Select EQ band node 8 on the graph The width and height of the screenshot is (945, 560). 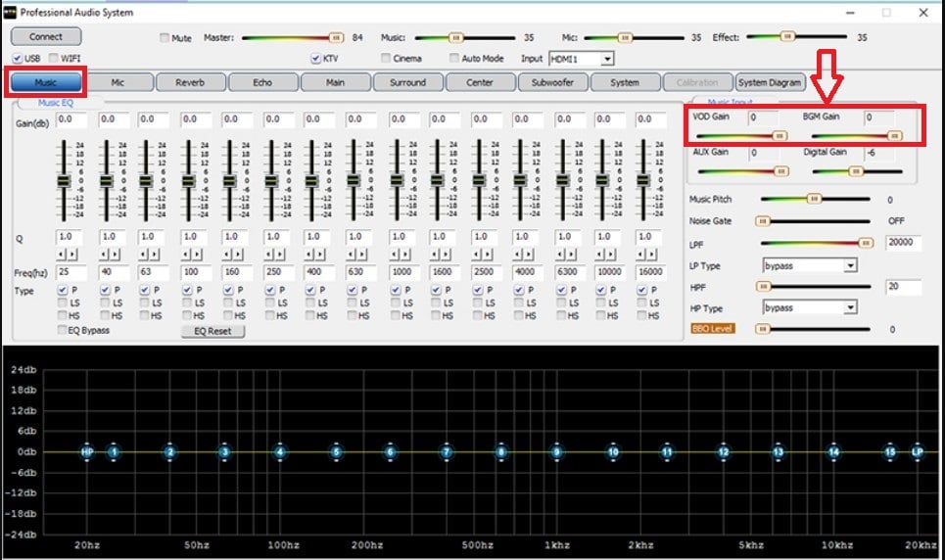(x=501, y=452)
